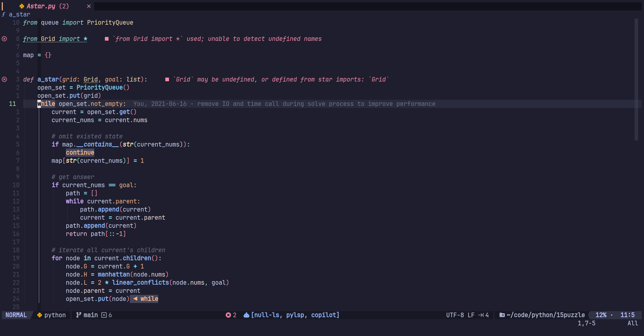644x336 pixels.
Task: Click the python filetype icon in statusline
Action: 40,315
